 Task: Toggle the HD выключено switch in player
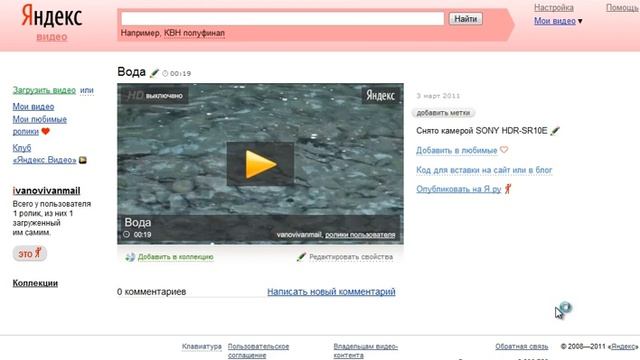154,96
